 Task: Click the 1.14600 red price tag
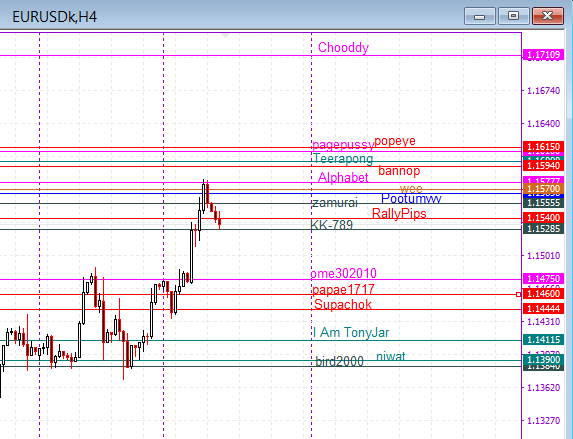[x=543, y=294]
